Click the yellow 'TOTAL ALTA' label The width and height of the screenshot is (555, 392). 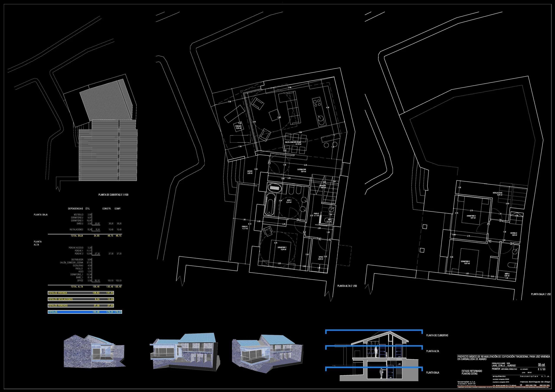coord(77,287)
